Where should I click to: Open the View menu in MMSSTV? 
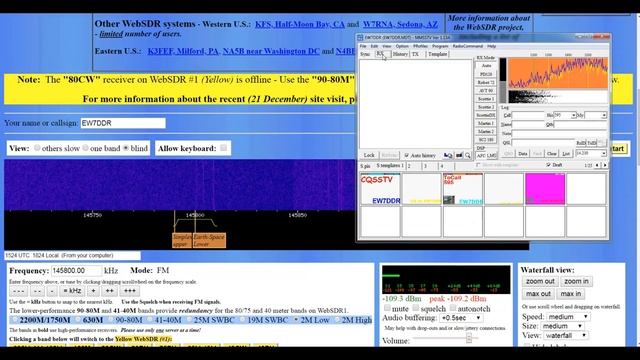[386, 47]
